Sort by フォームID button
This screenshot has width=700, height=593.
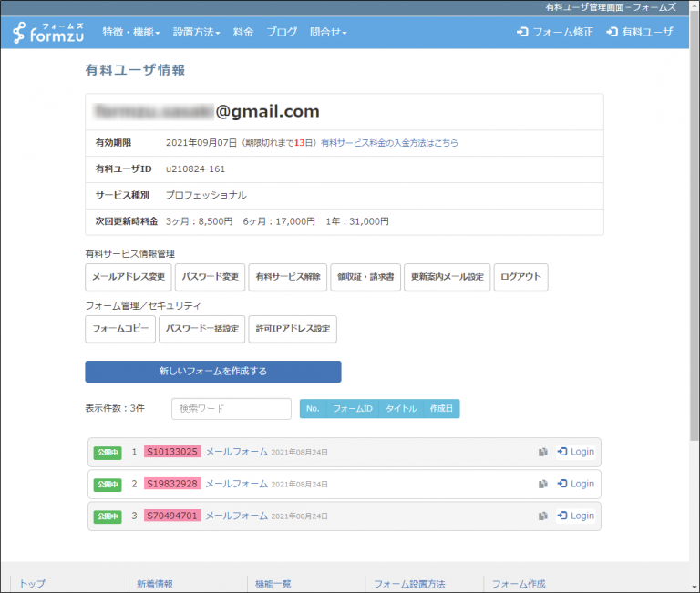[x=353, y=409]
